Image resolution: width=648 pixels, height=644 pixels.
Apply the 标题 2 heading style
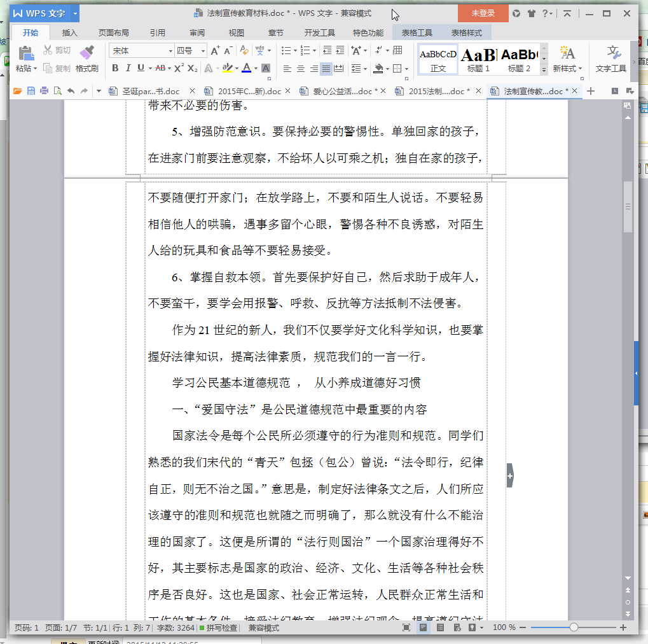(519, 60)
